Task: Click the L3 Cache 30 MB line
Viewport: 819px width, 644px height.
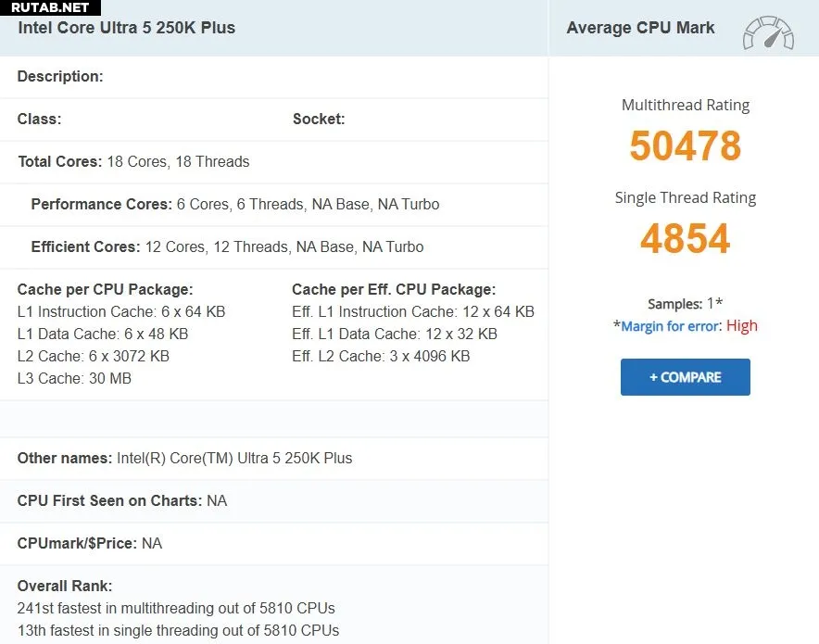Action: click(74, 378)
